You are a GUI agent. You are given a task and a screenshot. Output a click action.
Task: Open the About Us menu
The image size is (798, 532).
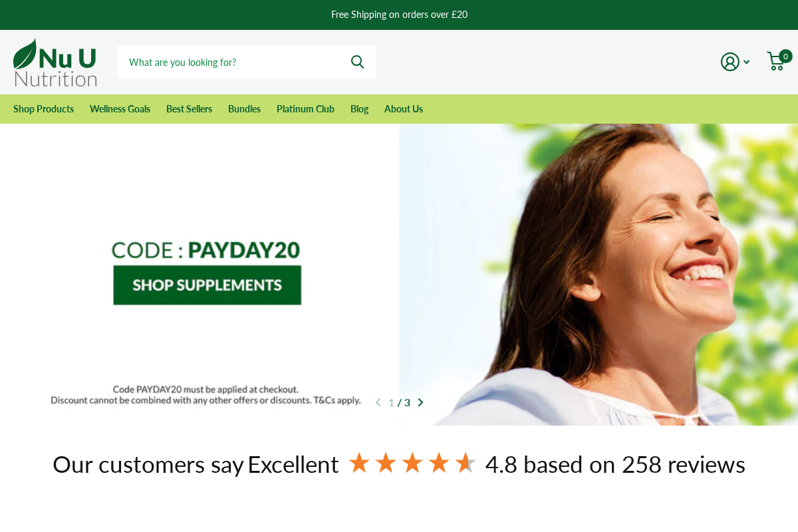pos(404,109)
